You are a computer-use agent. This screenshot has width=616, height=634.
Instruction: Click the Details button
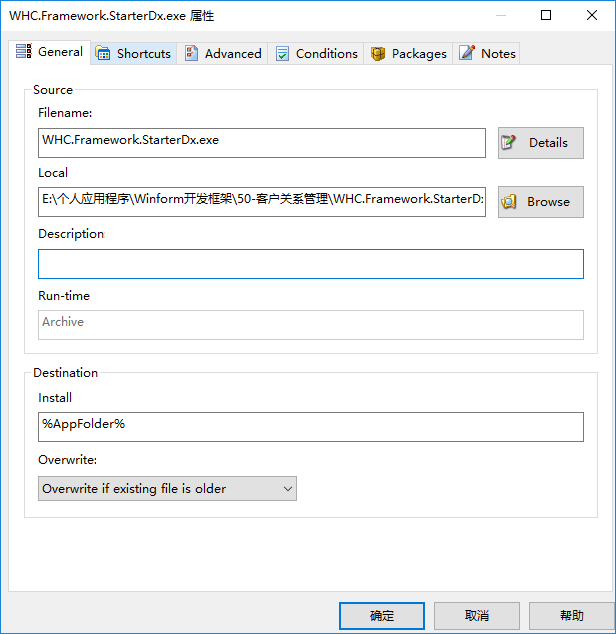(x=541, y=143)
